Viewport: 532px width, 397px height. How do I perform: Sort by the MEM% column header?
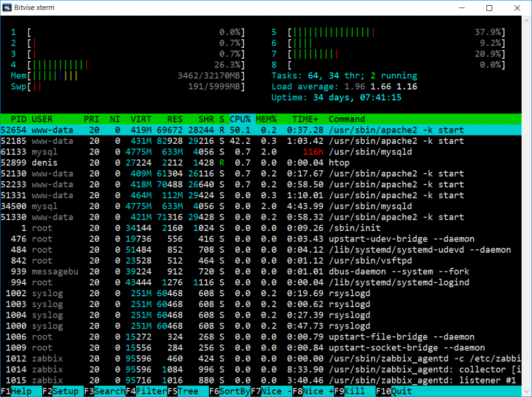click(x=267, y=119)
